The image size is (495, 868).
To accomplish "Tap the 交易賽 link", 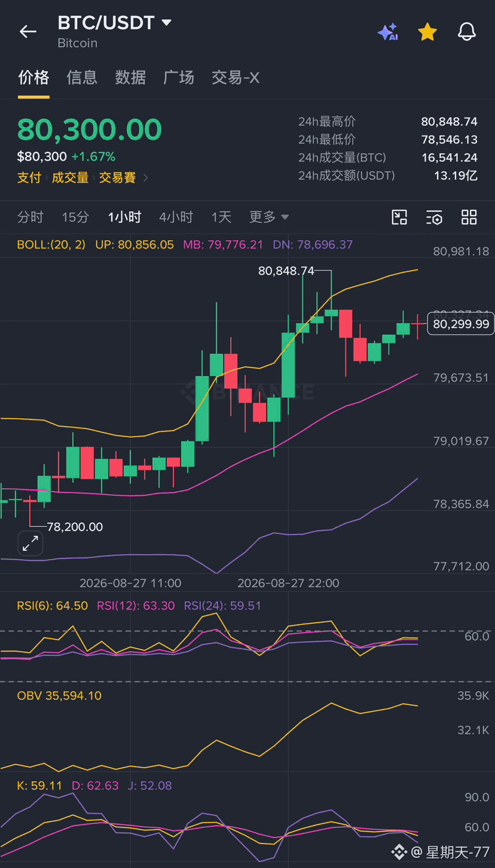I will coord(117,177).
